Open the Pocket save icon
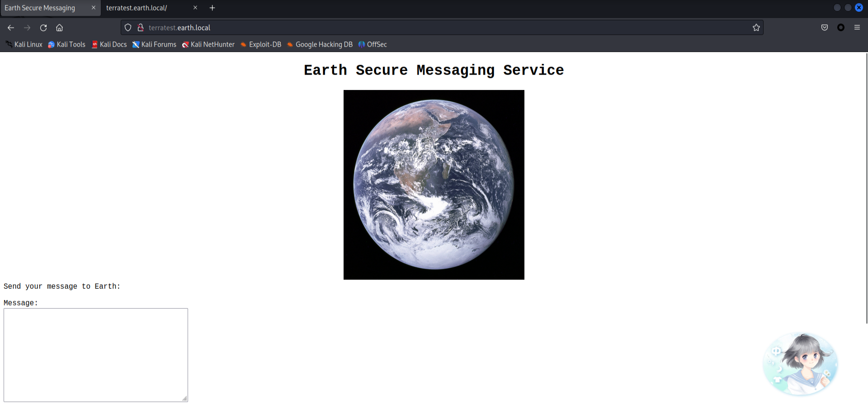This screenshot has width=868, height=409. tap(825, 28)
